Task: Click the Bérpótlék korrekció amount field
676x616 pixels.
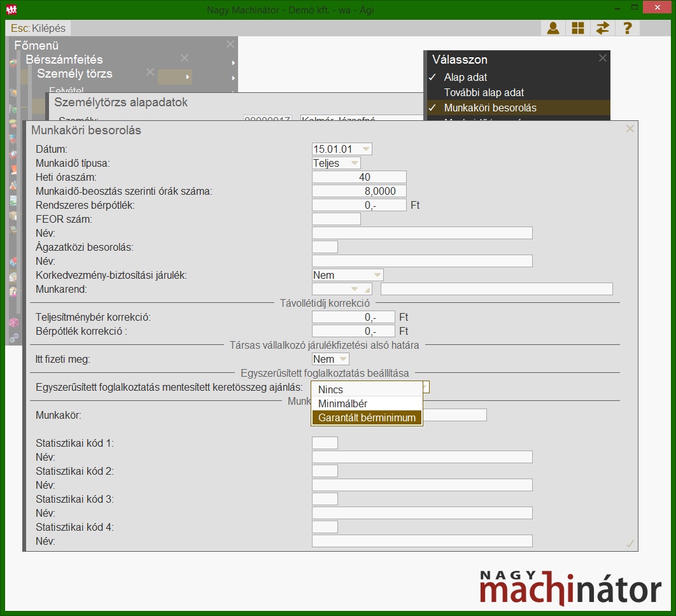Action: click(x=353, y=331)
